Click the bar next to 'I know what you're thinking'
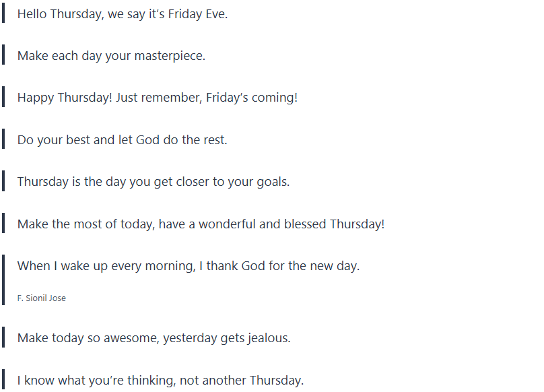544x392 pixels. tap(3, 380)
